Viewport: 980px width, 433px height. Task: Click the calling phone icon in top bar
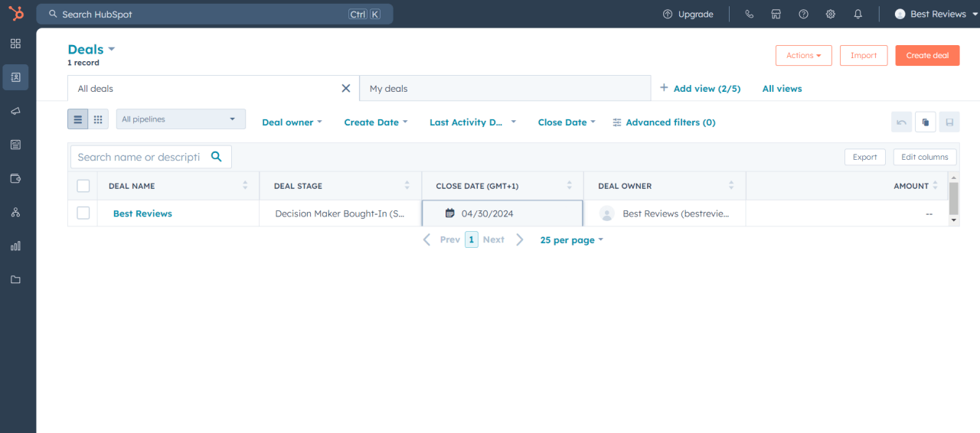coord(749,14)
